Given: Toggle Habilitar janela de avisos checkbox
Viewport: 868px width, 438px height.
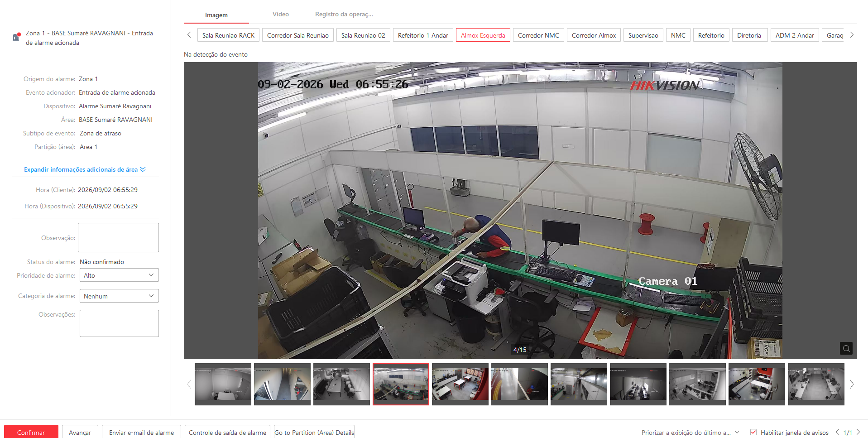Looking at the screenshot, I should 753,432.
